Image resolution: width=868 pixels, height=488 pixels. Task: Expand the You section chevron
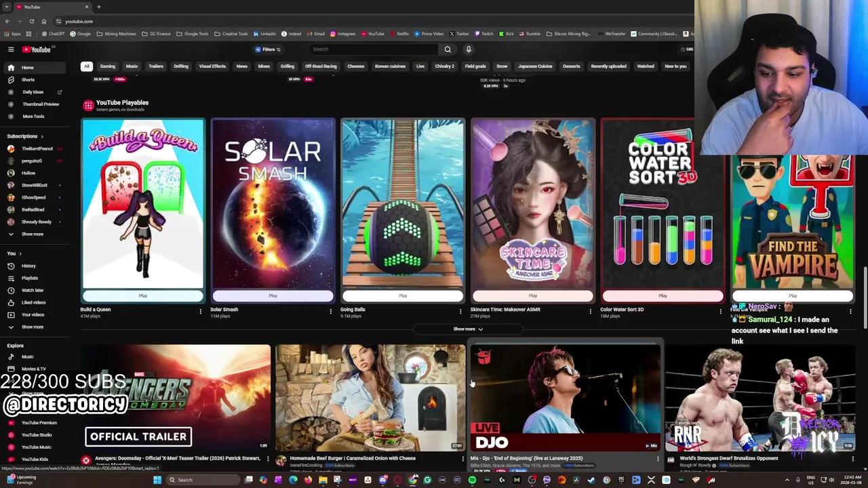[20, 253]
